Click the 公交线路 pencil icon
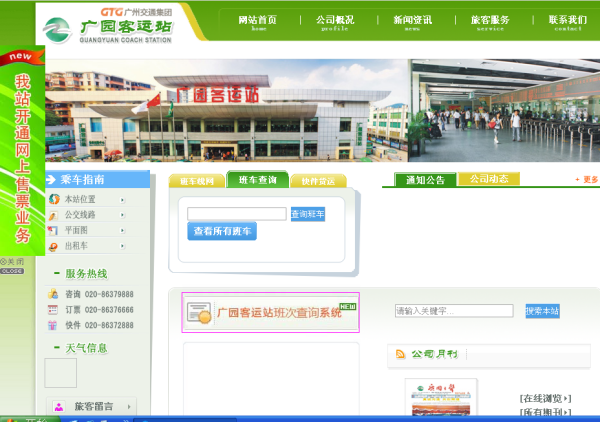Screen dimensions: 600x422 coord(53,215)
